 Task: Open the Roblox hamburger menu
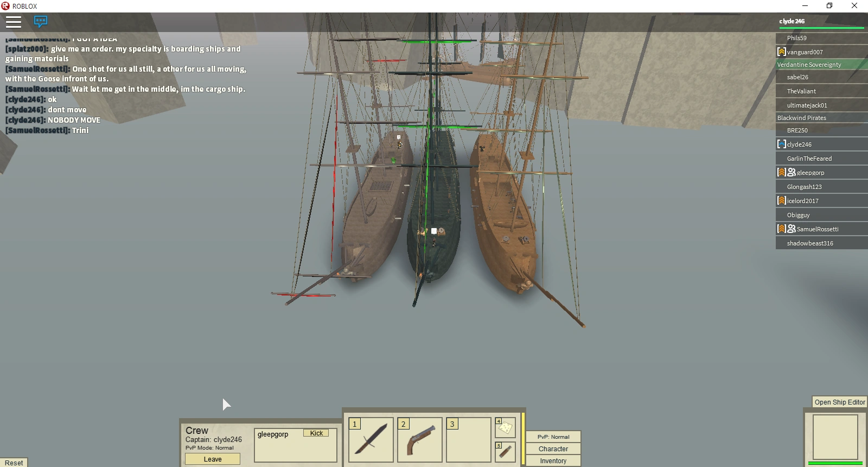[x=14, y=22]
